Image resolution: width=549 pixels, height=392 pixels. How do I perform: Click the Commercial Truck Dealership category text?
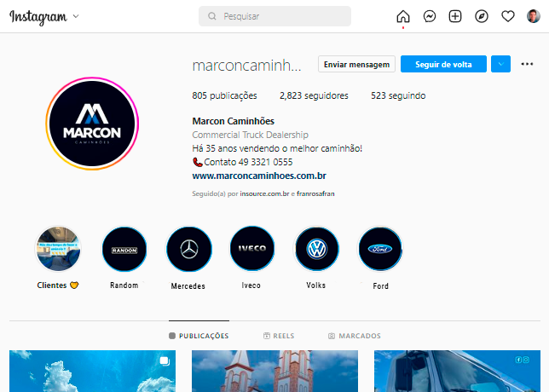pyautogui.click(x=251, y=135)
